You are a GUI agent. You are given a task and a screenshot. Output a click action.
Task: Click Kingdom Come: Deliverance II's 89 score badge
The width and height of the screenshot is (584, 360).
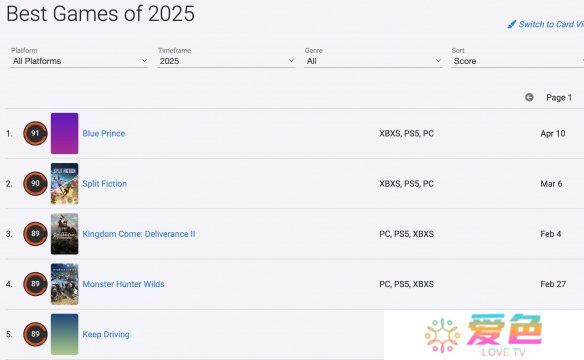(35, 234)
